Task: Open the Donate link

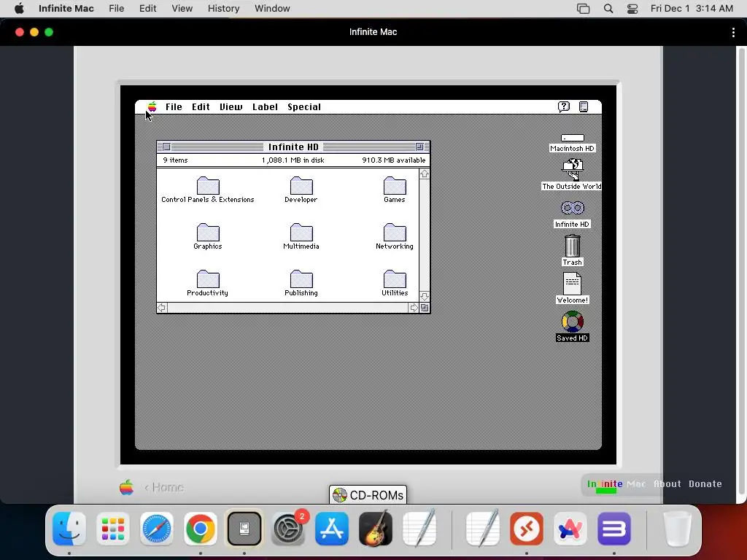Action: (x=705, y=484)
